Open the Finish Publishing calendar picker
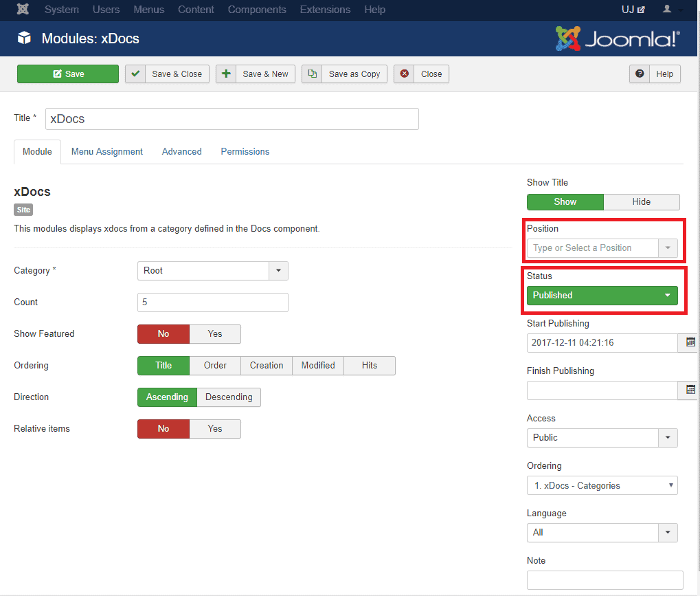This screenshot has height=596, width=700. [x=690, y=390]
